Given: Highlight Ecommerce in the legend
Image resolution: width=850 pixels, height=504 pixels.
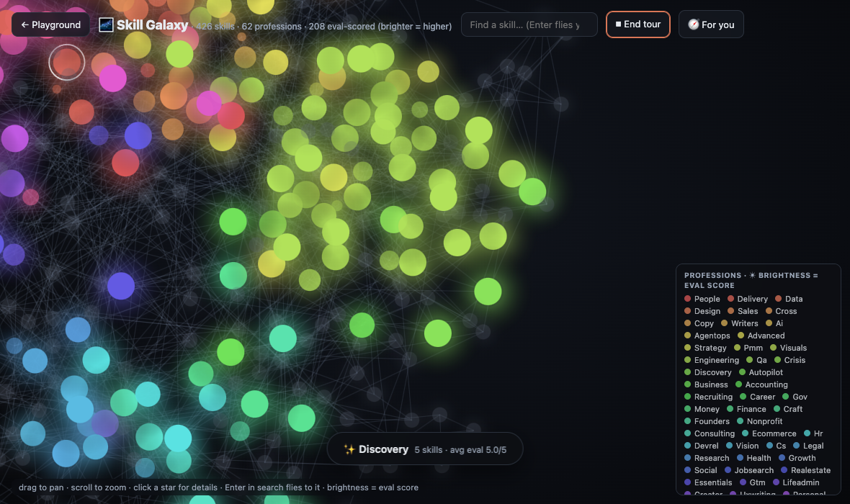Looking at the screenshot, I should coord(769,433).
